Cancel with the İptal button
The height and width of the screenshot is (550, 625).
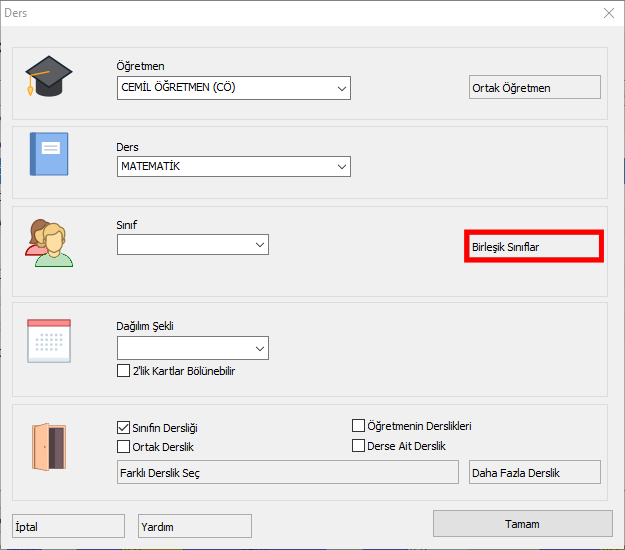pyautogui.click(x=69, y=526)
